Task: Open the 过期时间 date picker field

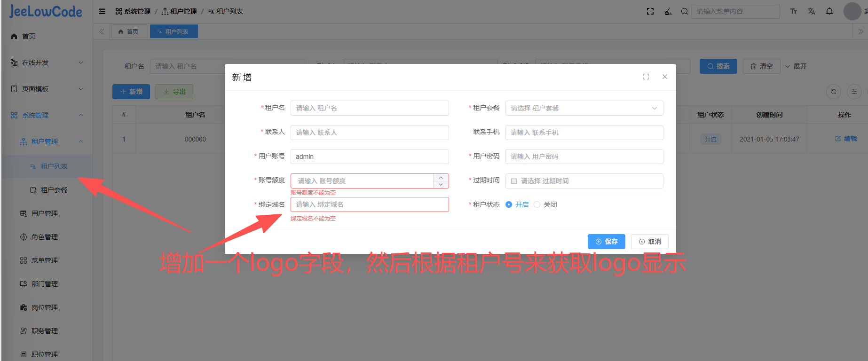Action: click(x=584, y=181)
